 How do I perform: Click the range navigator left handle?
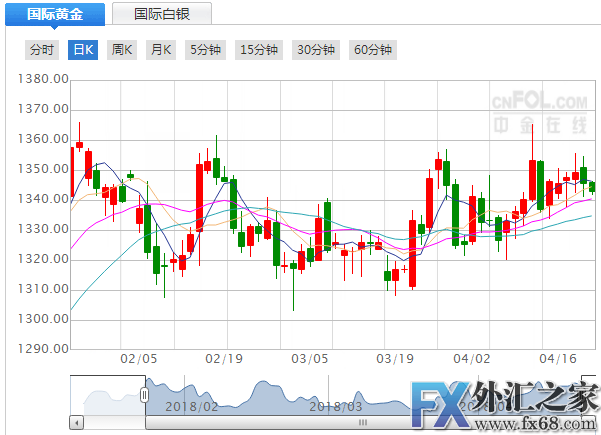[x=145, y=395]
